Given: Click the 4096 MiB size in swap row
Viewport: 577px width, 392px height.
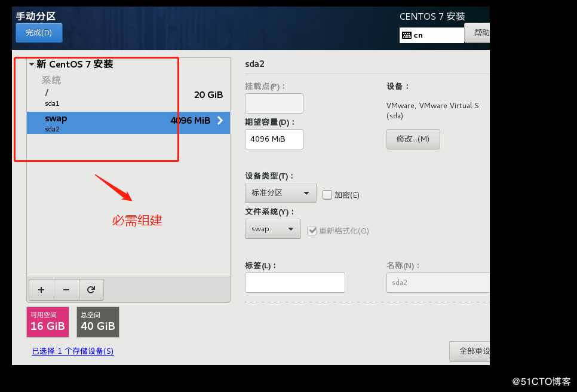Looking at the screenshot, I should point(191,120).
